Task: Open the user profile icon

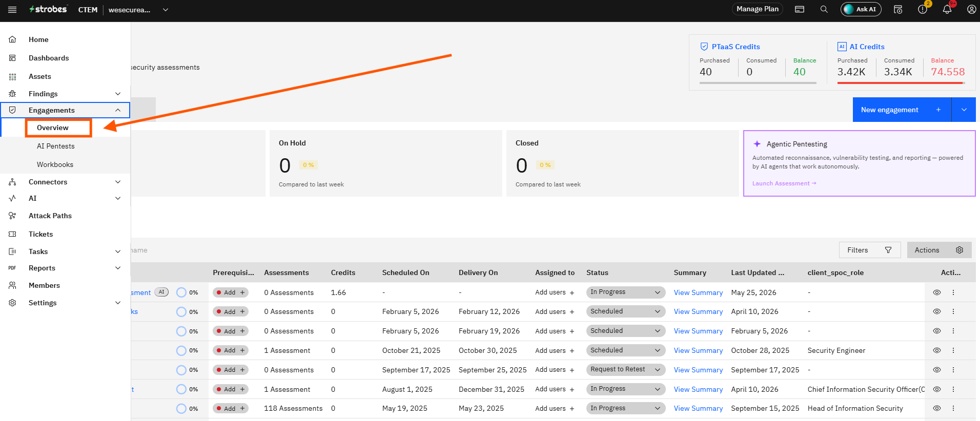Action: [971, 9]
